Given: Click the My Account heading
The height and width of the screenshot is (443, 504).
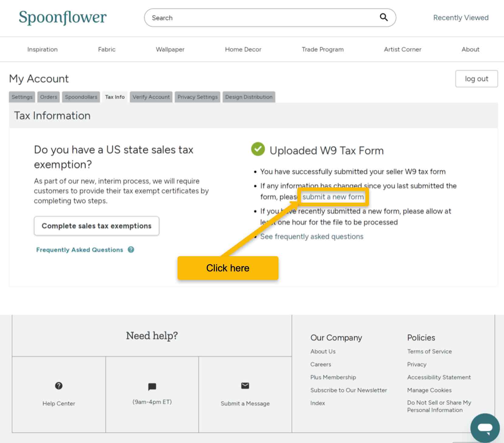Looking at the screenshot, I should tap(39, 79).
